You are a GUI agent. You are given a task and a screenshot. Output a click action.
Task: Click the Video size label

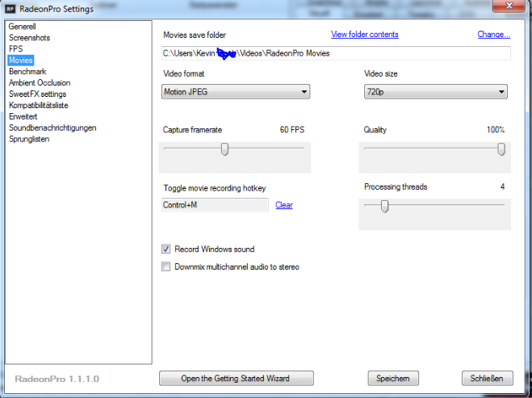coord(381,73)
